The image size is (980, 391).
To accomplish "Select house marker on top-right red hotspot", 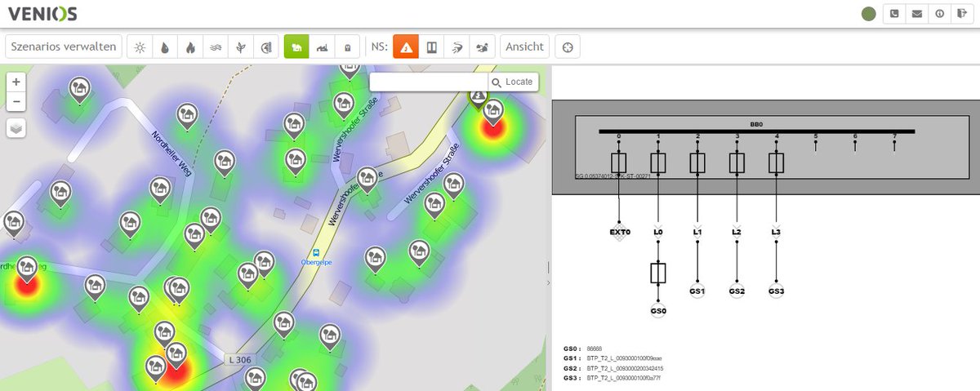I will tap(492, 112).
